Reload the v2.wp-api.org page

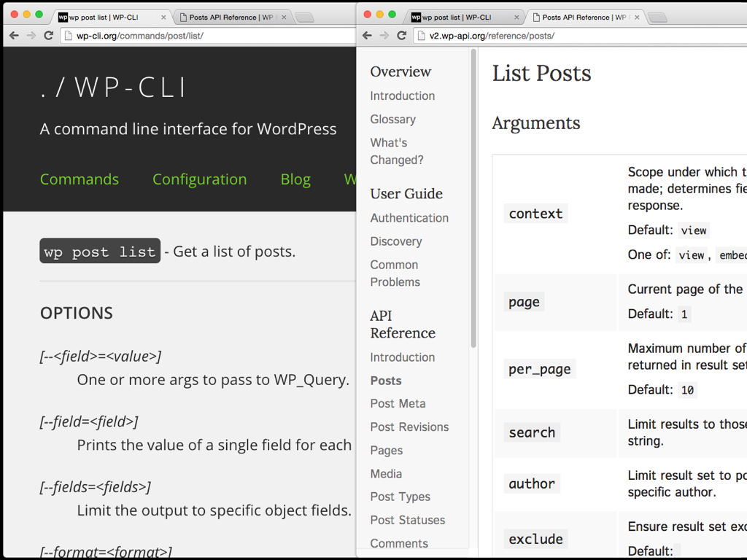[402, 36]
